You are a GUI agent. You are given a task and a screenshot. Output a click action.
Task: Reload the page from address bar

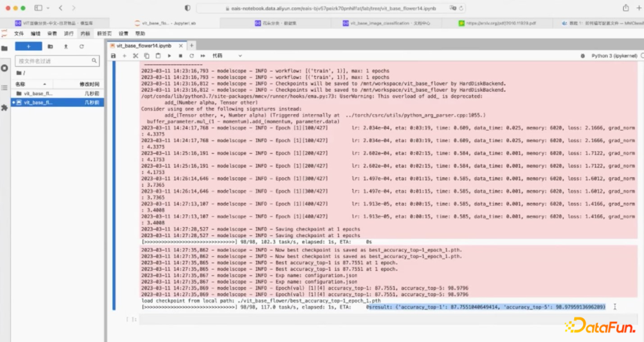coord(461,8)
